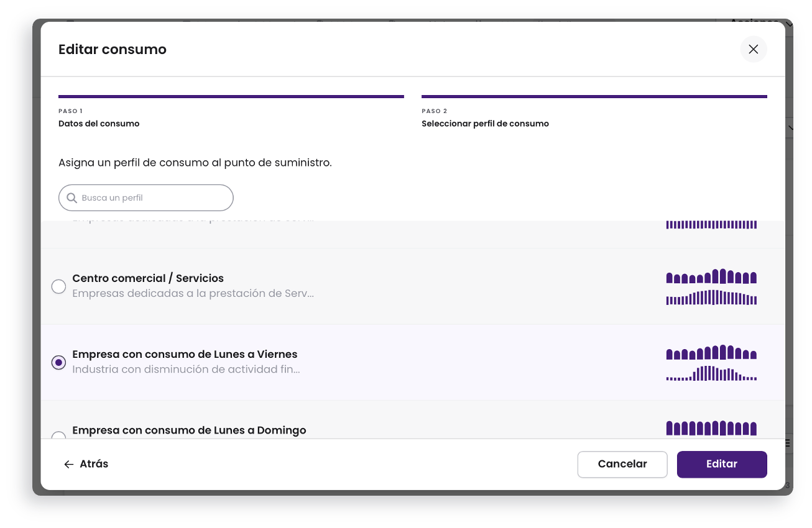812x528 pixels.
Task: Click Lunes a Viernes consumption chart thumbnail
Action: [x=711, y=363]
